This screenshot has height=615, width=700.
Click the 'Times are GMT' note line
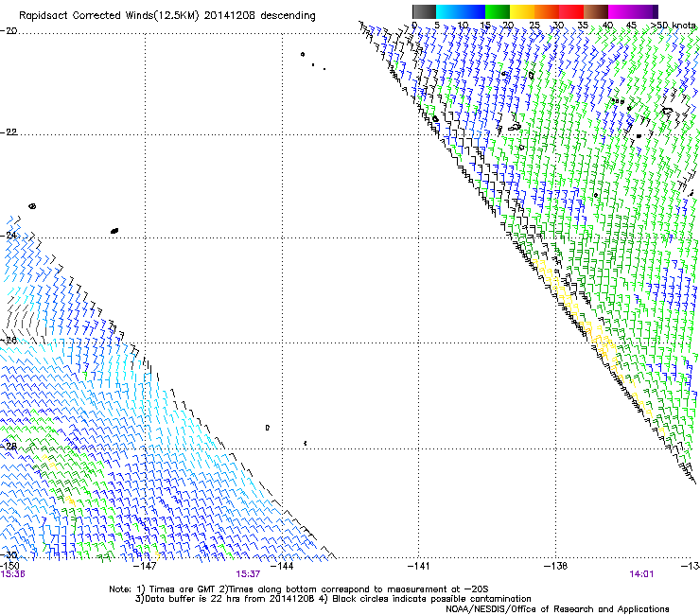pos(298,589)
